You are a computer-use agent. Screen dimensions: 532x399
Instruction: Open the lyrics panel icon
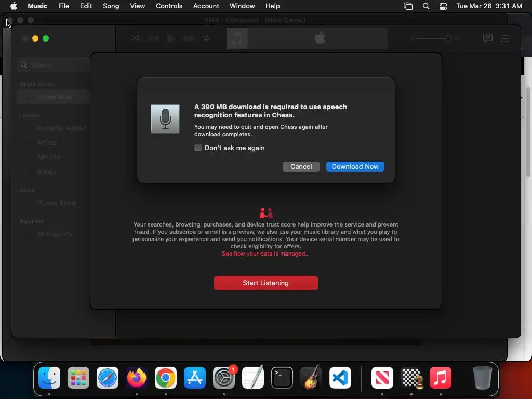coord(487,38)
